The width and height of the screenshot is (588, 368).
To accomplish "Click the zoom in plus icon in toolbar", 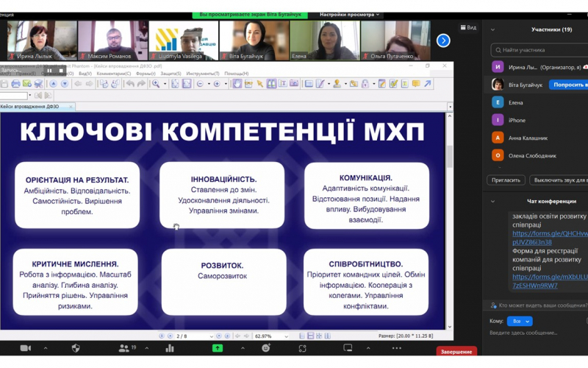I will click(x=217, y=84).
